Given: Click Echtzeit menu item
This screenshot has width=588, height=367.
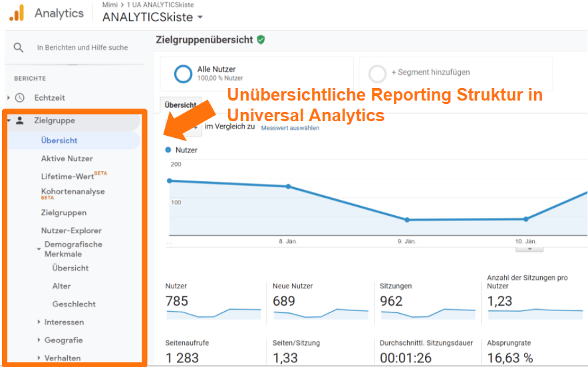Looking at the screenshot, I should coord(49,98).
